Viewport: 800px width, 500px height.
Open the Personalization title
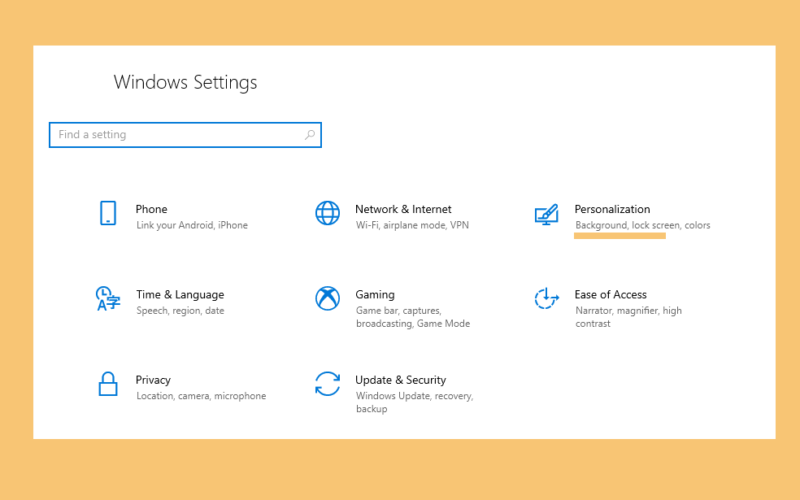(612, 209)
